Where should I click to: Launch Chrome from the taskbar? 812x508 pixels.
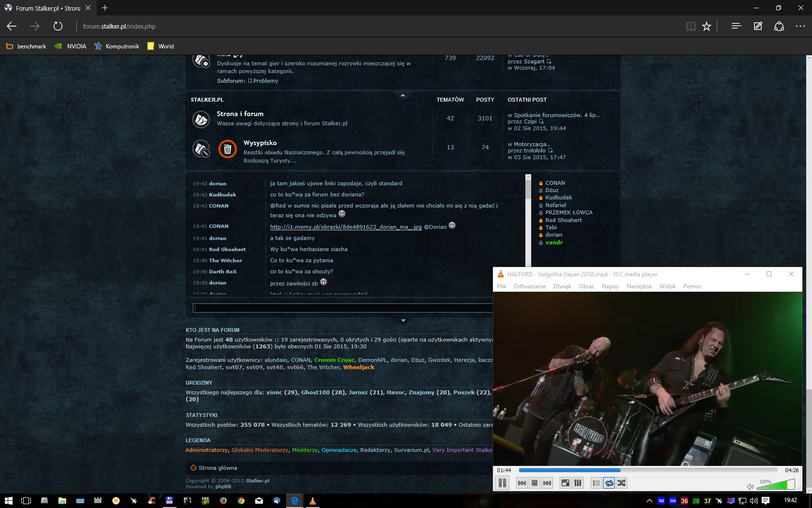click(x=241, y=501)
